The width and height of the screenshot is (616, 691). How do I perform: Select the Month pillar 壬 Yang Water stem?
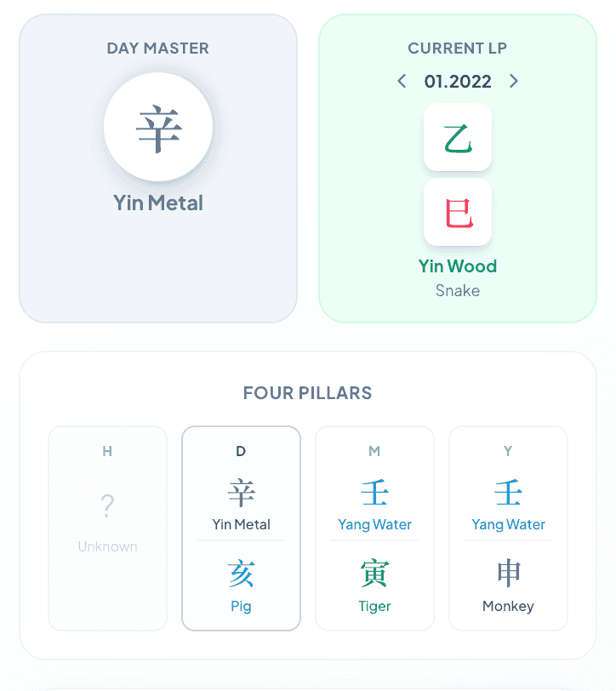click(374, 504)
